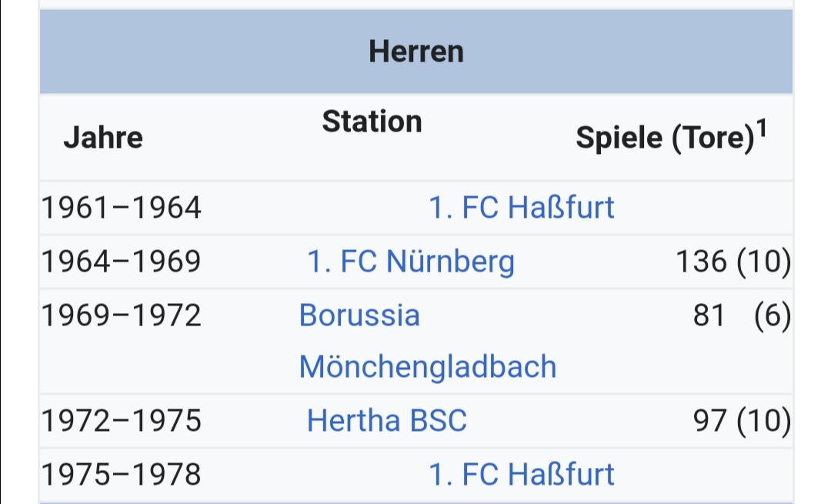831x504 pixels.
Task: Open 1. FC Haßfurt link in 1961–1964 row
Action: point(522,208)
